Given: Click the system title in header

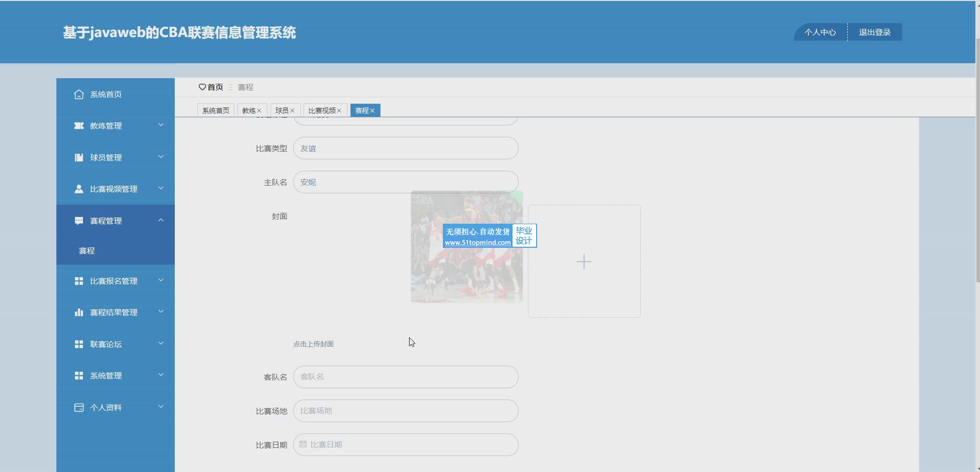Looking at the screenshot, I should click(x=179, y=32).
